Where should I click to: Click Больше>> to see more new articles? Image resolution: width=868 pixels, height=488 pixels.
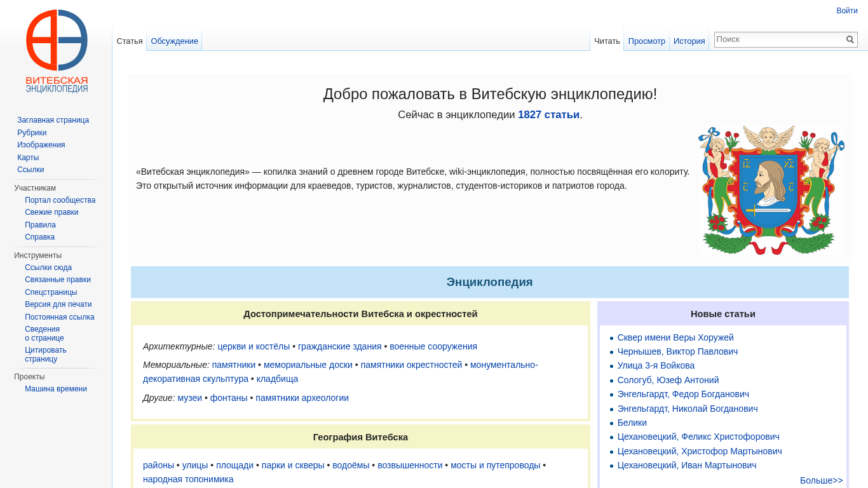[x=821, y=480]
